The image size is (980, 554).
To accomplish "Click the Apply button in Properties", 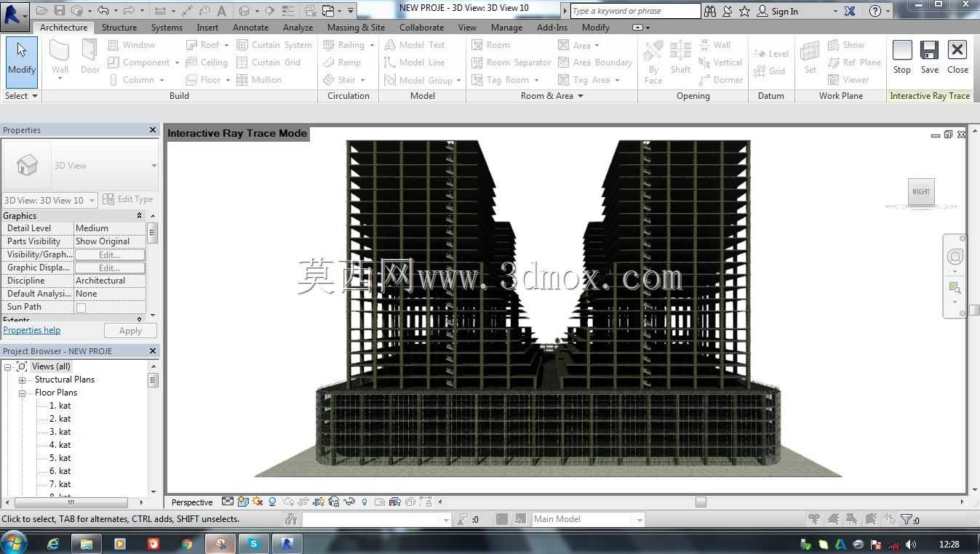I will coord(130,331).
